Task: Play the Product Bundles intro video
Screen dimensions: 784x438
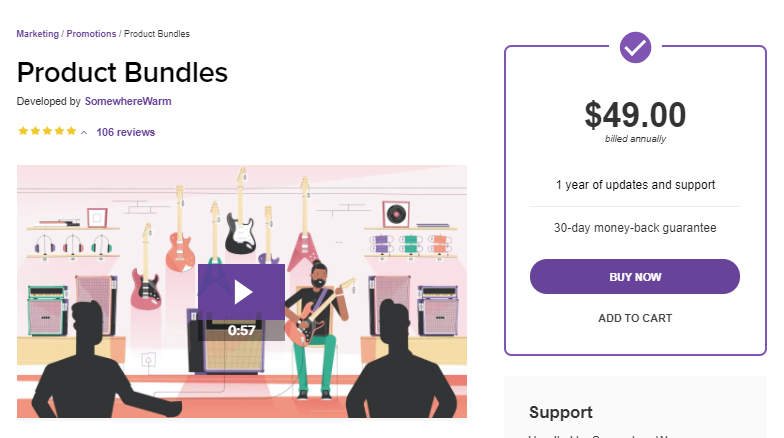Action: [242, 291]
